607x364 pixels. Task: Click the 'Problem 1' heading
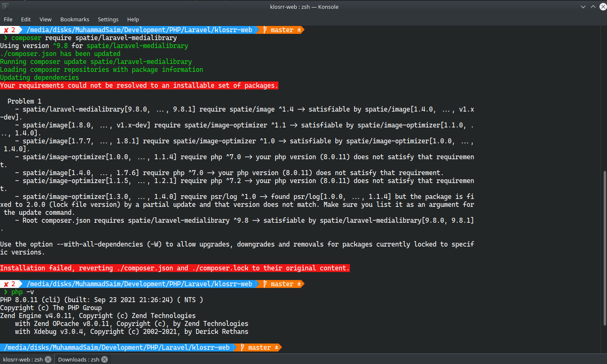coord(24,101)
